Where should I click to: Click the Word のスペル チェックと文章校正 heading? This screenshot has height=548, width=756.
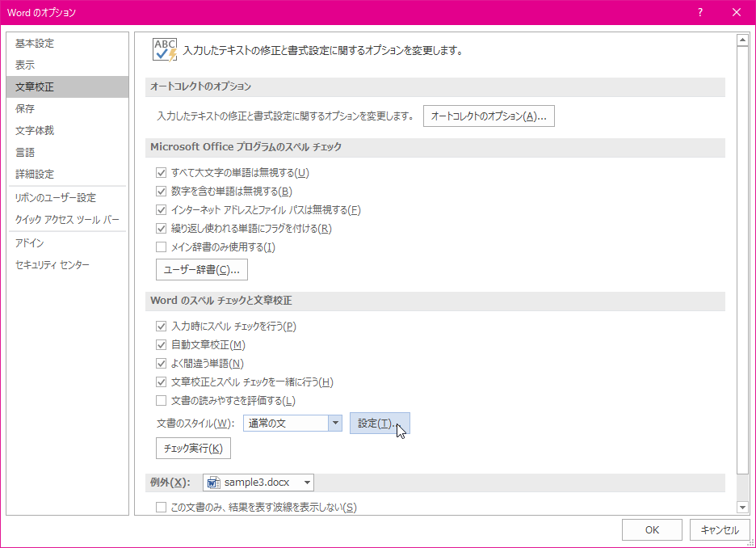point(220,300)
